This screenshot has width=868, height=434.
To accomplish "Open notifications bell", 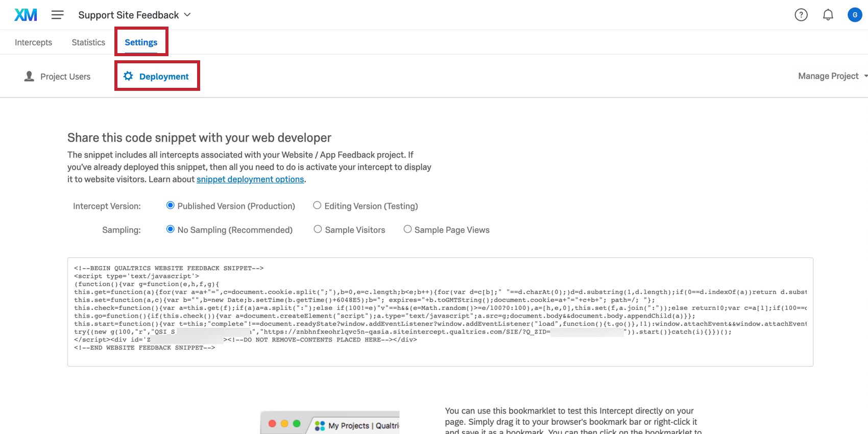I will click(x=828, y=15).
